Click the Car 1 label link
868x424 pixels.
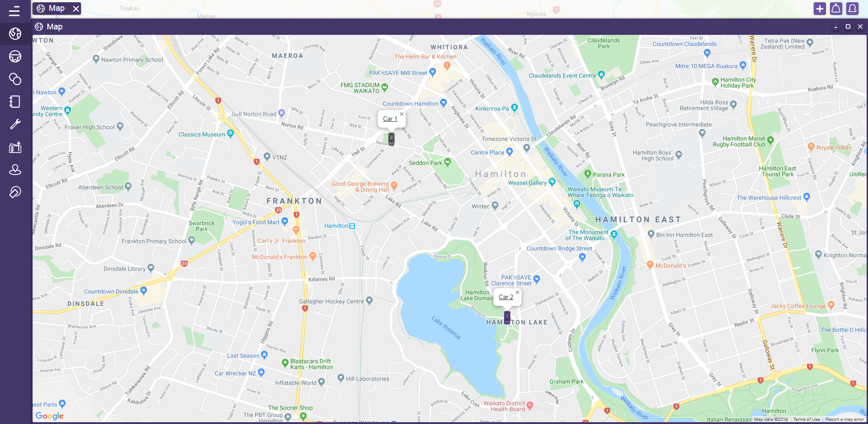coord(390,119)
